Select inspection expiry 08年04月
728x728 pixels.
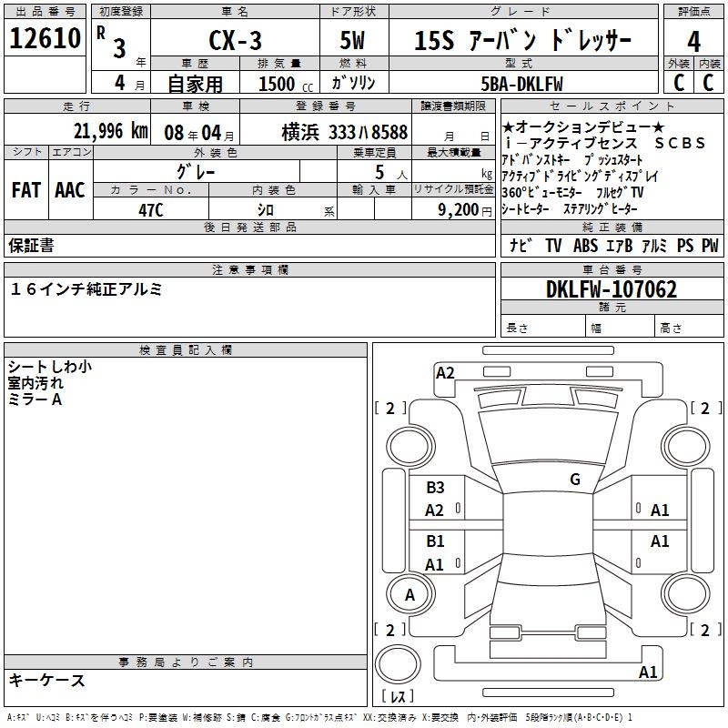tap(199, 133)
